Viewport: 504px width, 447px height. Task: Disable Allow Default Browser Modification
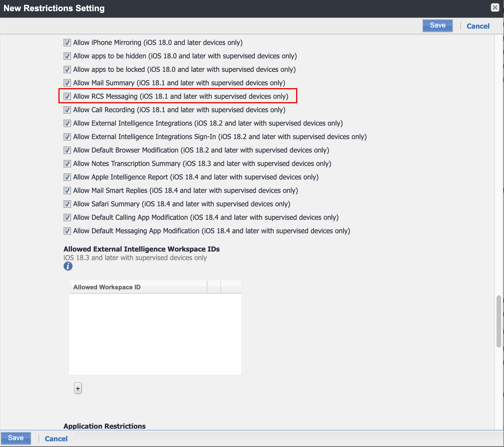point(67,150)
